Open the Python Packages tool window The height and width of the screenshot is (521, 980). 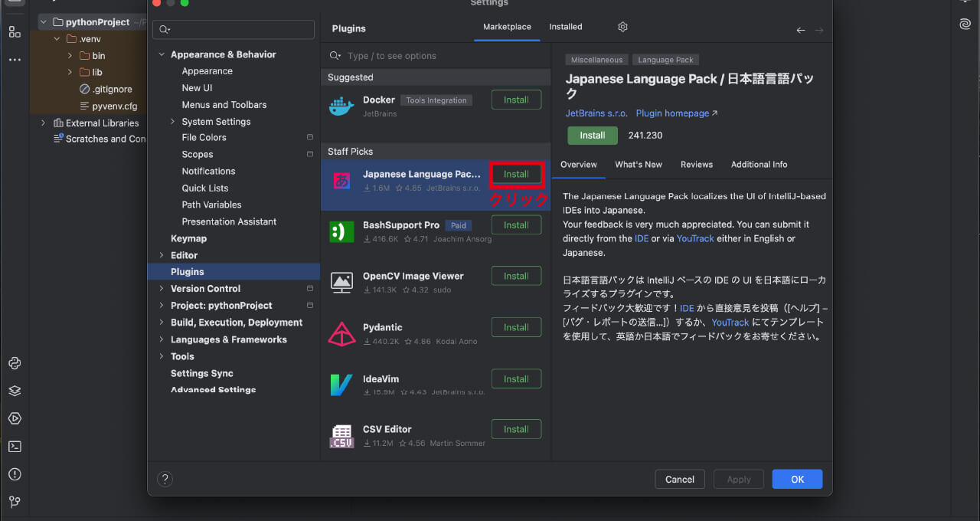14,390
